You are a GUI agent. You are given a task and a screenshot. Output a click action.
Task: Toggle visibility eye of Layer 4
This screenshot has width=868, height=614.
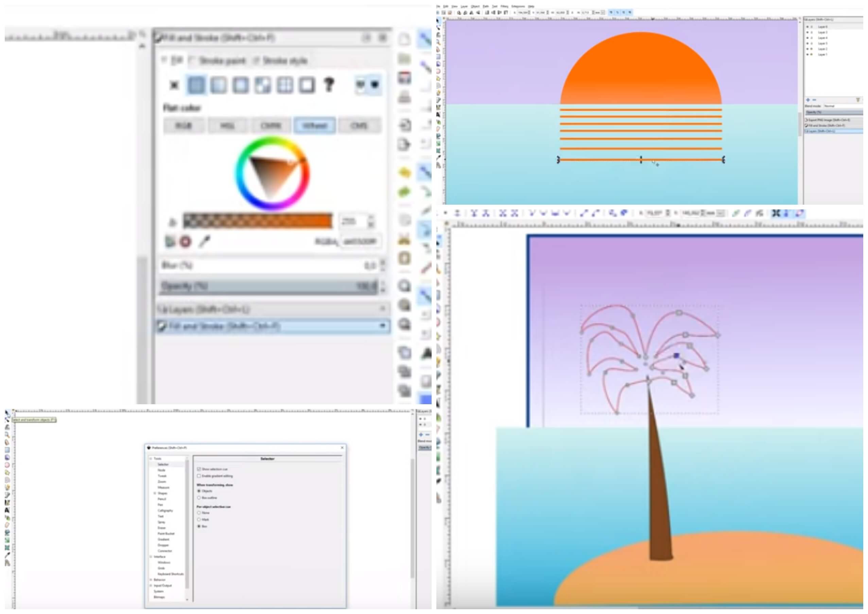pyautogui.click(x=808, y=38)
